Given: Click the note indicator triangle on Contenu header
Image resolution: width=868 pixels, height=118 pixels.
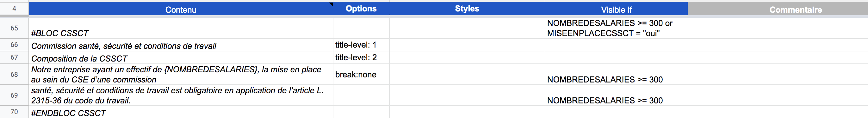Looking at the screenshot, I should 331,4.
